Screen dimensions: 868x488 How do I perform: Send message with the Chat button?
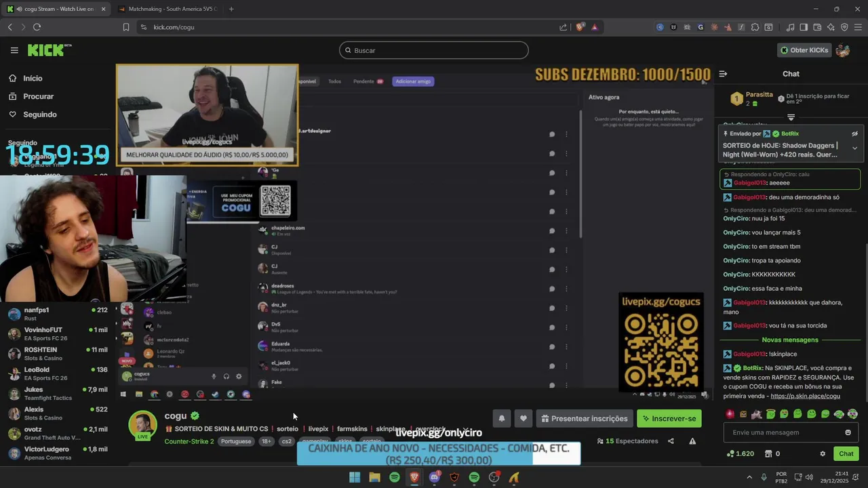tap(846, 453)
